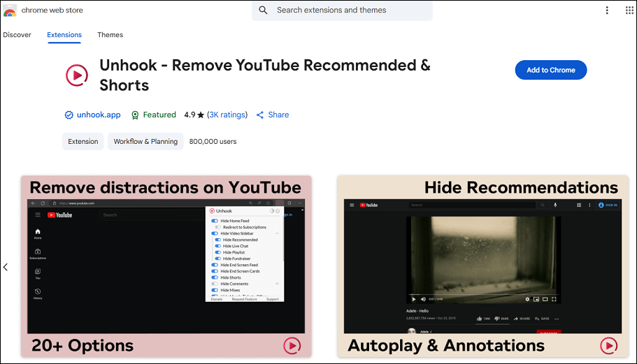
Task: Click the Featured award badge icon
Action: click(x=135, y=115)
